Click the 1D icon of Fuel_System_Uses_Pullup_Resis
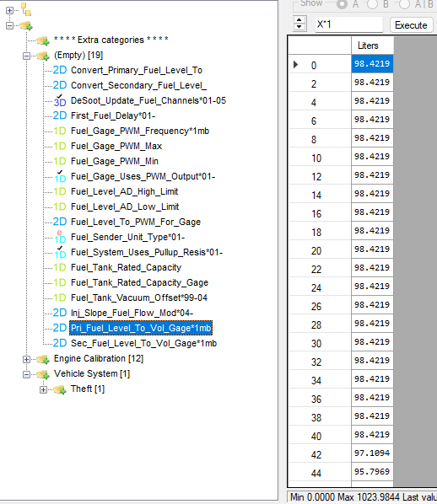 (x=60, y=252)
